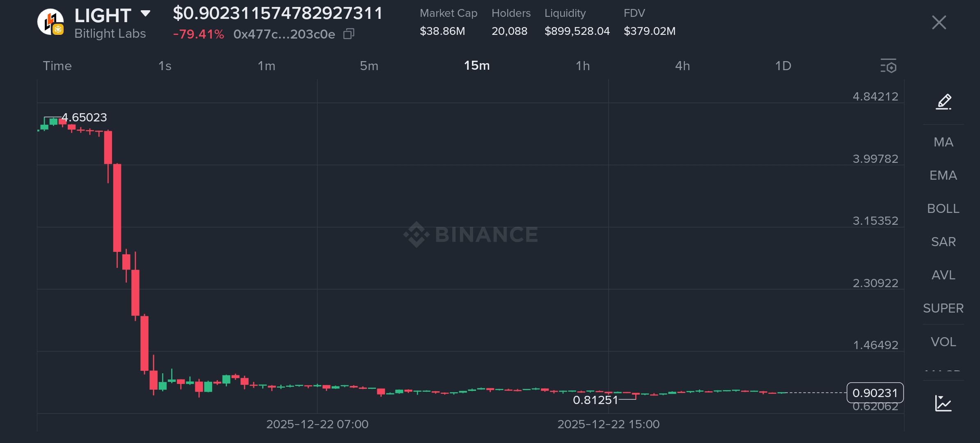Open the line chart icon at bottom right
Screen dimensions: 980x443
point(943,403)
